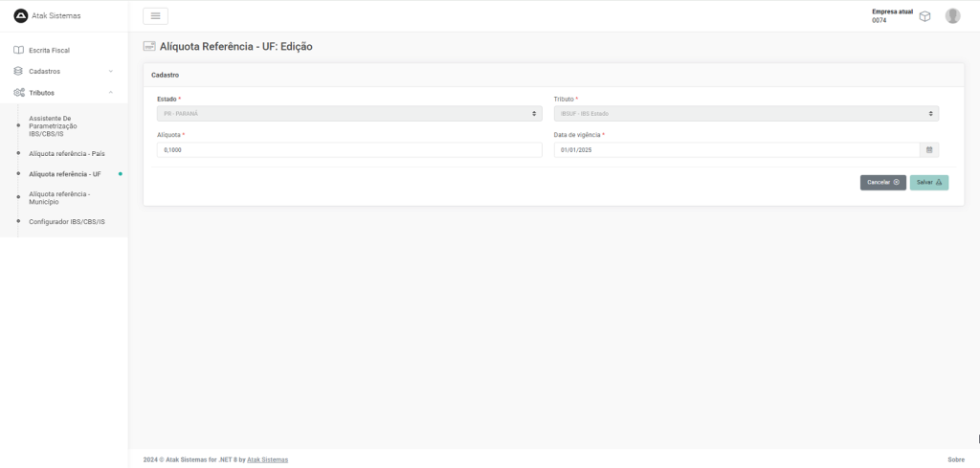Viewport: 980px width, 468px height.
Task: Open Assistente De Parametrização IBS/CBS/IS
Action: click(54, 125)
